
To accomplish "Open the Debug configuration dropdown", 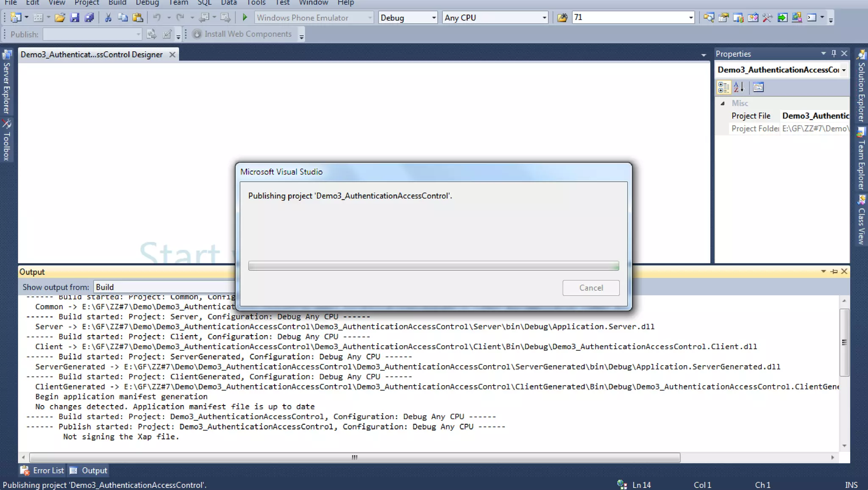I will pos(434,18).
